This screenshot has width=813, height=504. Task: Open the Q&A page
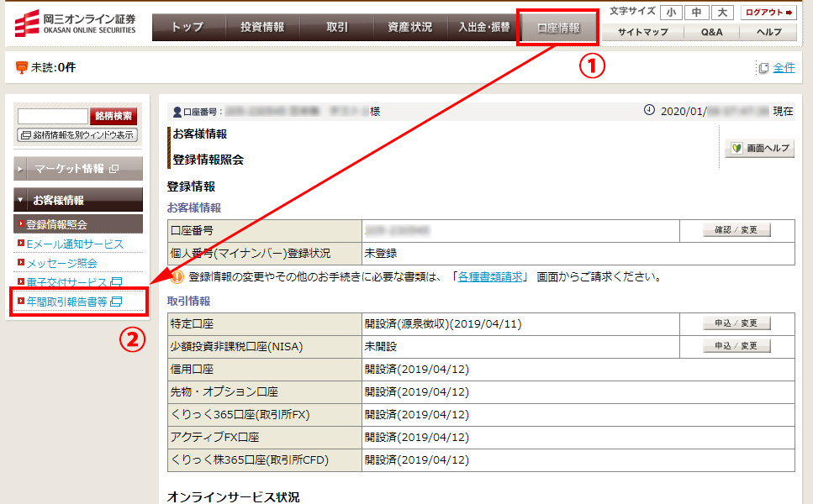pyautogui.click(x=711, y=32)
